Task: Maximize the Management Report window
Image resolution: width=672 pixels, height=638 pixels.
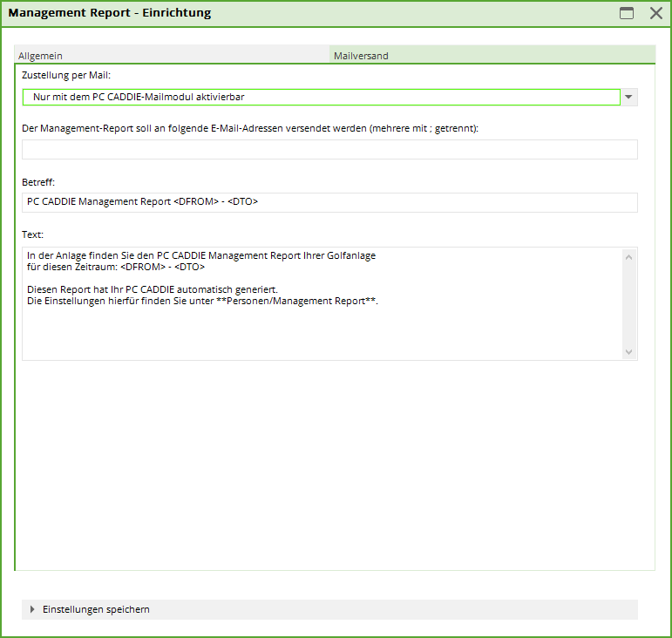Action: pyautogui.click(x=627, y=13)
